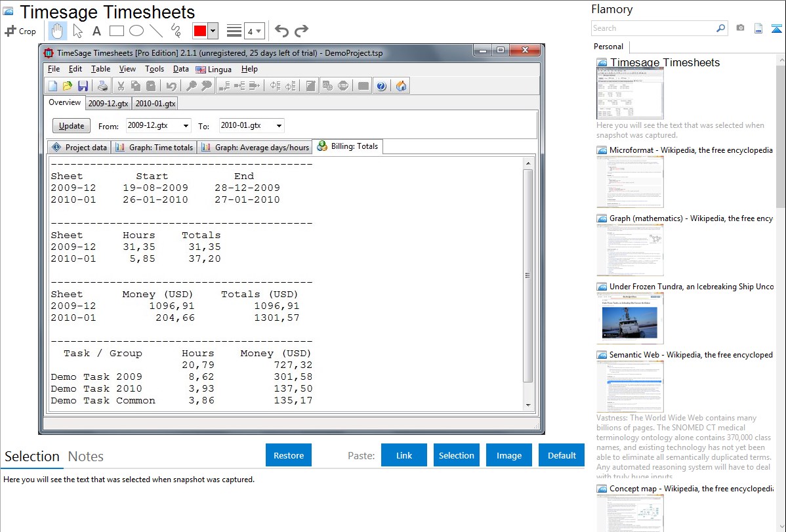Viewport: 786px width, 532px height.
Task: Click the Paste Image button
Action: (508, 455)
